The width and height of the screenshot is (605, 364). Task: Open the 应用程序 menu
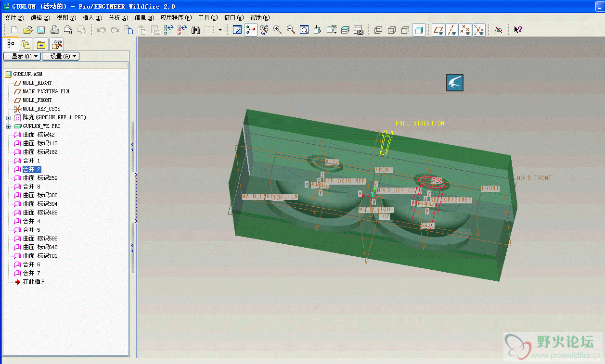click(x=176, y=18)
